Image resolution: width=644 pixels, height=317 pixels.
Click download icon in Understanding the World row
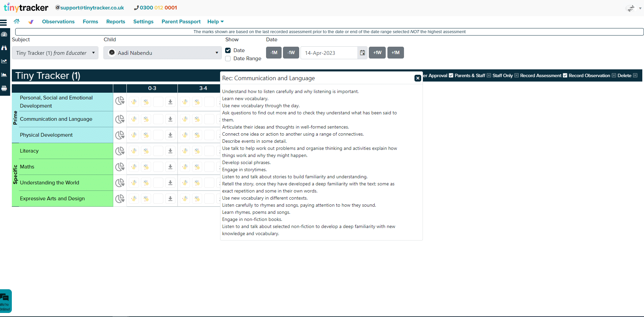(170, 183)
